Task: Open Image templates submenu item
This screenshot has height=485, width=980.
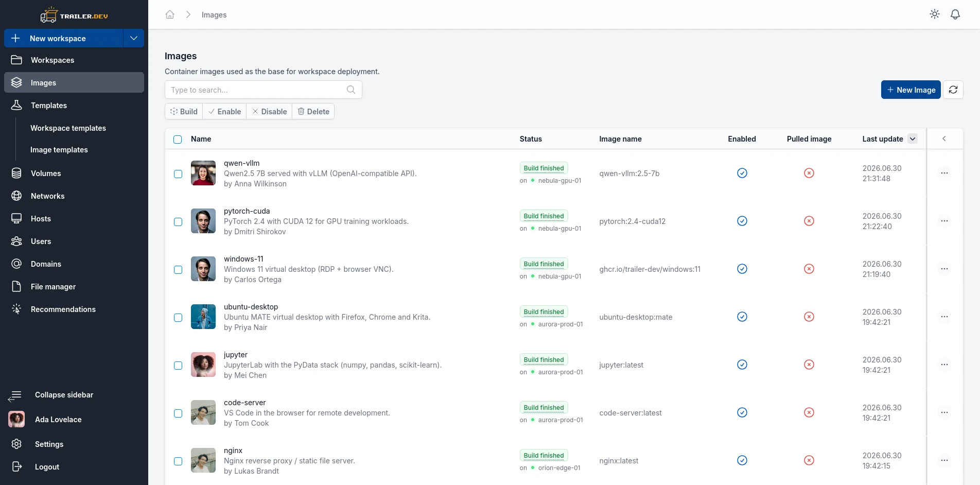Action: [x=59, y=149]
